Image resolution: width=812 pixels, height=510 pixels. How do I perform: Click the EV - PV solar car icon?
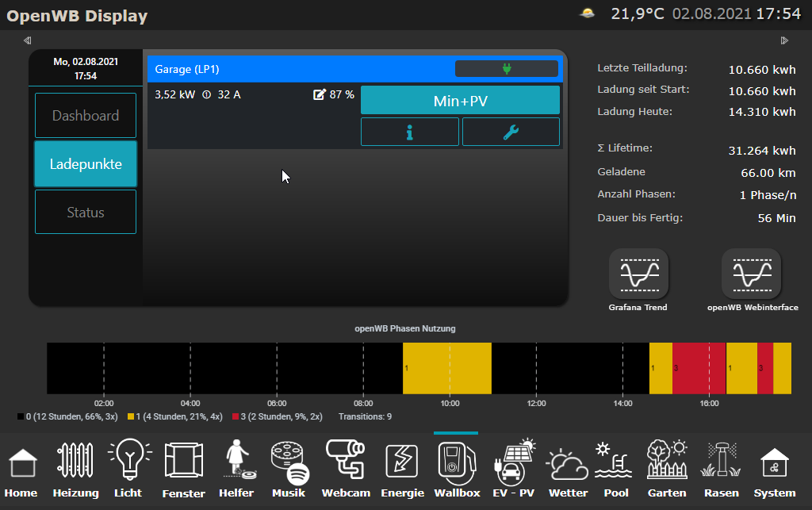(x=514, y=462)
